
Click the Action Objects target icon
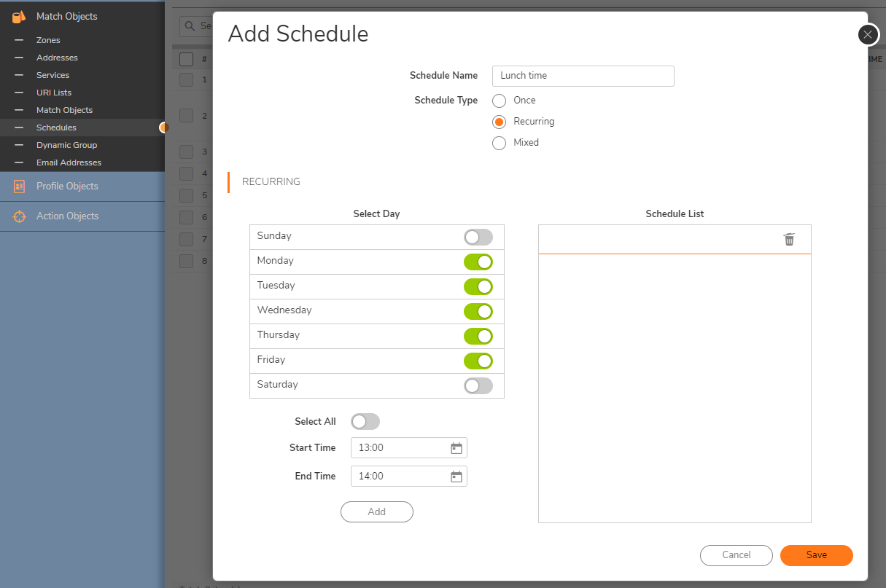pos(19,216)
